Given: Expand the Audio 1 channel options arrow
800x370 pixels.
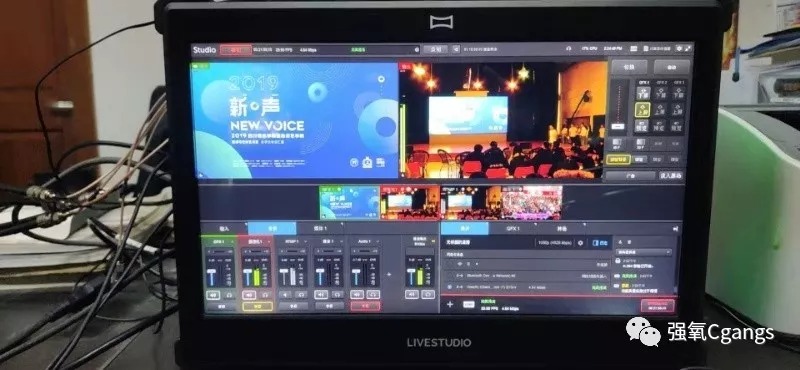Looking at the screenshot, I should (x=379, y=241).
